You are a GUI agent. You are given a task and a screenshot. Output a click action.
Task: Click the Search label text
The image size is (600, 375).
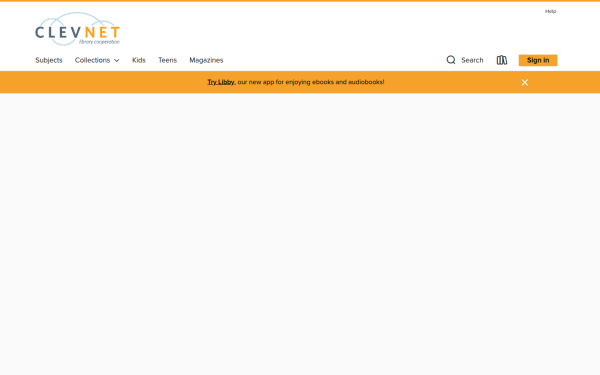click(x=472, y=60)
